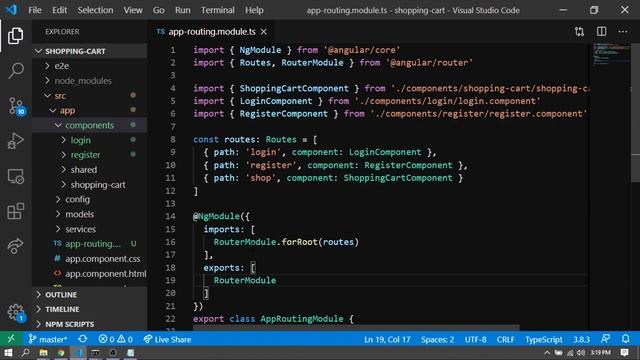The height and width of the screenshot is (360, 640).
Task: Click the editor horizontal scrollbar
Action: pyautogui.click(x=356, y=327)
